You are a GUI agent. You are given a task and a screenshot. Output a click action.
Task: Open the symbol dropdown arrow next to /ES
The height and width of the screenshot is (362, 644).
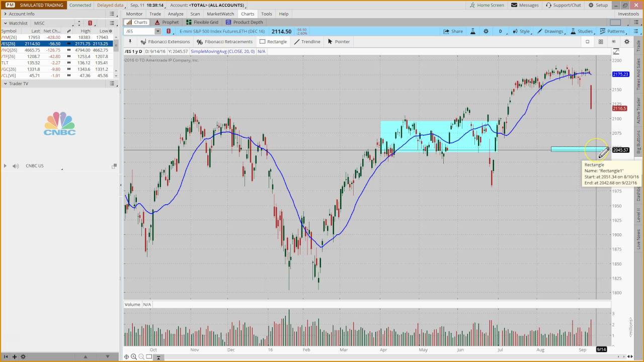tap(158, 31)
